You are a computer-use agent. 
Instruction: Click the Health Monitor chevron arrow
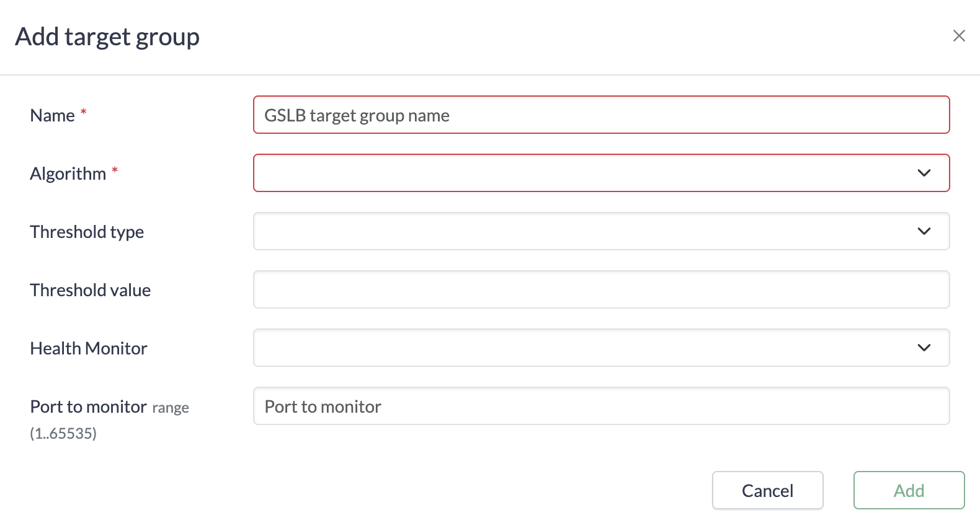point(924,348)
